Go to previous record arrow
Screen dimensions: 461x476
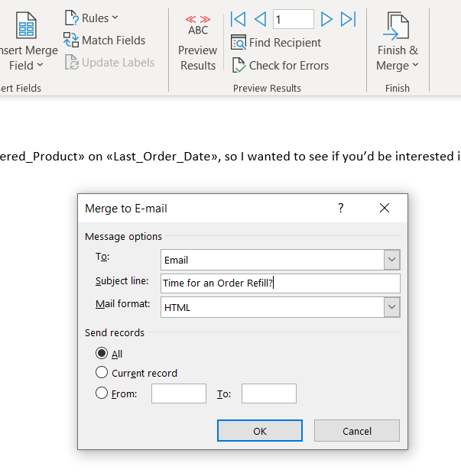(260, 19)
